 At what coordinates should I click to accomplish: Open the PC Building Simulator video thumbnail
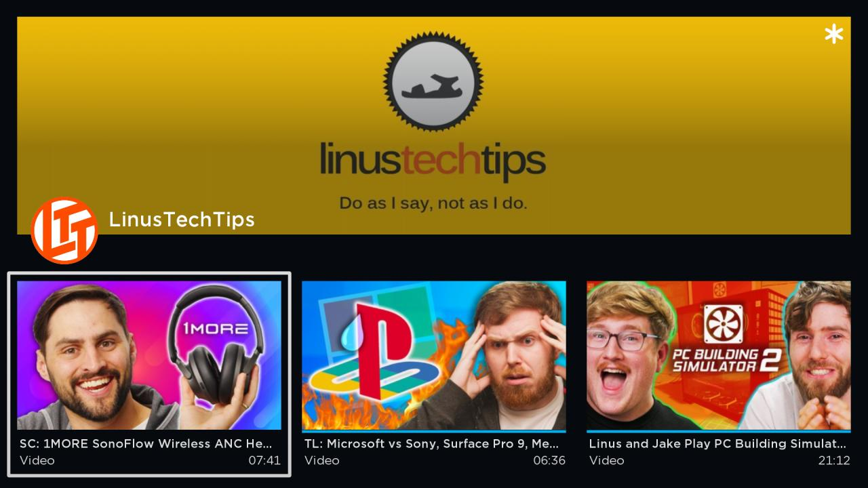[719, 355]
